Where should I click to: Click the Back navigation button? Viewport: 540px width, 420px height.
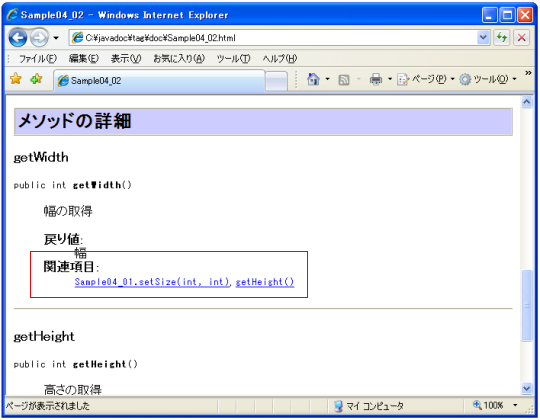pyautogui.click(x=18, y=38)
